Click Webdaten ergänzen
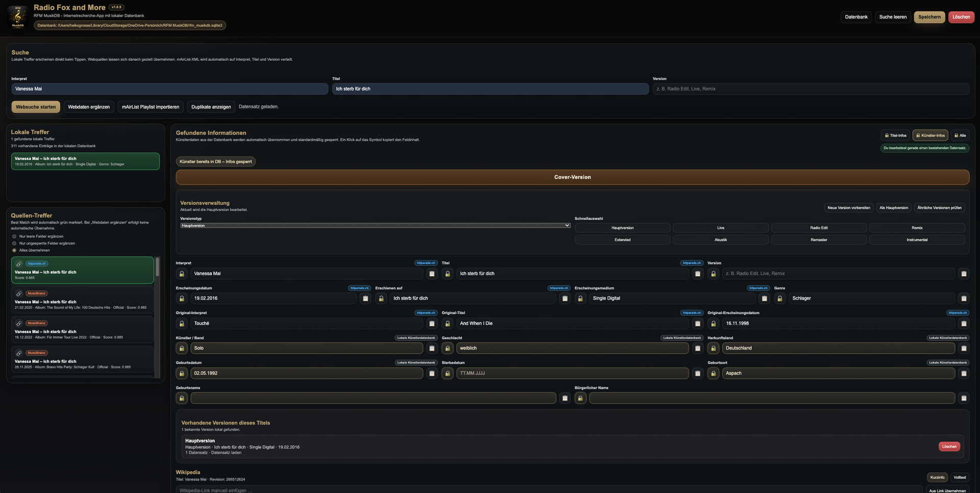980x493 pixels. point(89,107)
